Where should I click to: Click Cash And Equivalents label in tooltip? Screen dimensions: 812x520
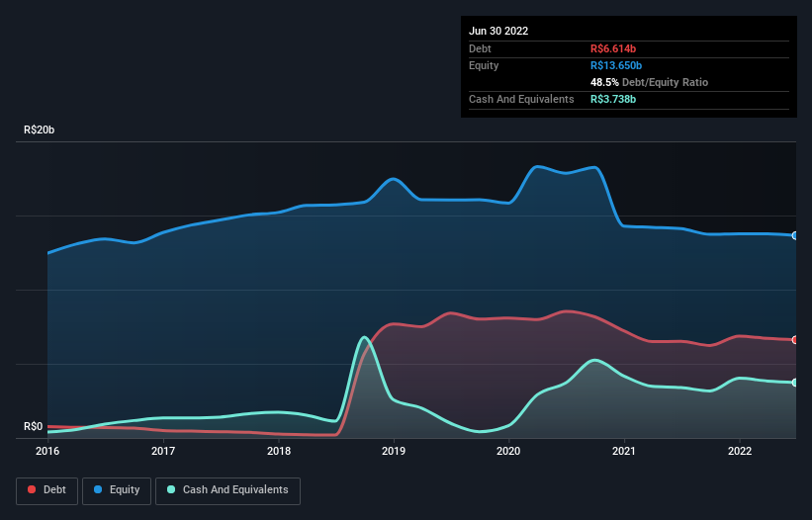click(521, 99)
